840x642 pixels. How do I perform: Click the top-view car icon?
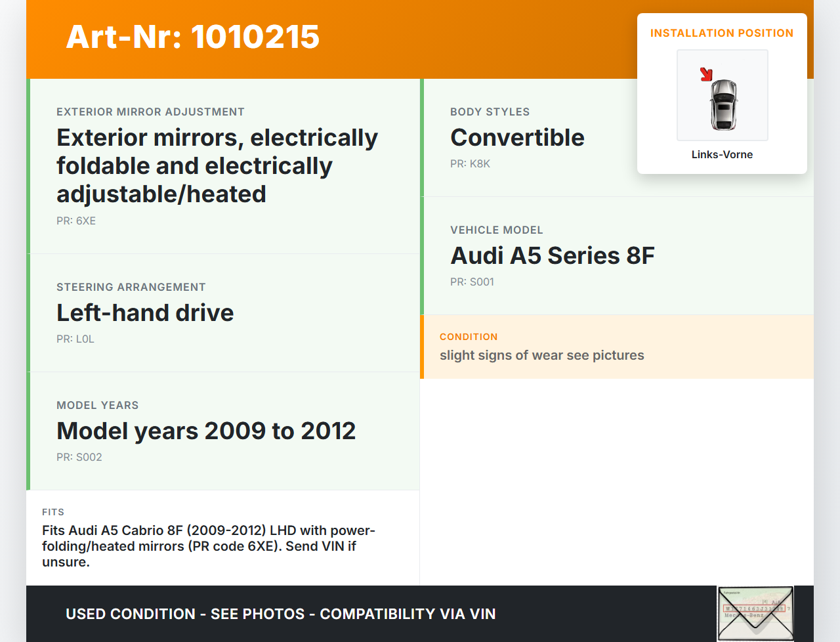tap(723, 104)
